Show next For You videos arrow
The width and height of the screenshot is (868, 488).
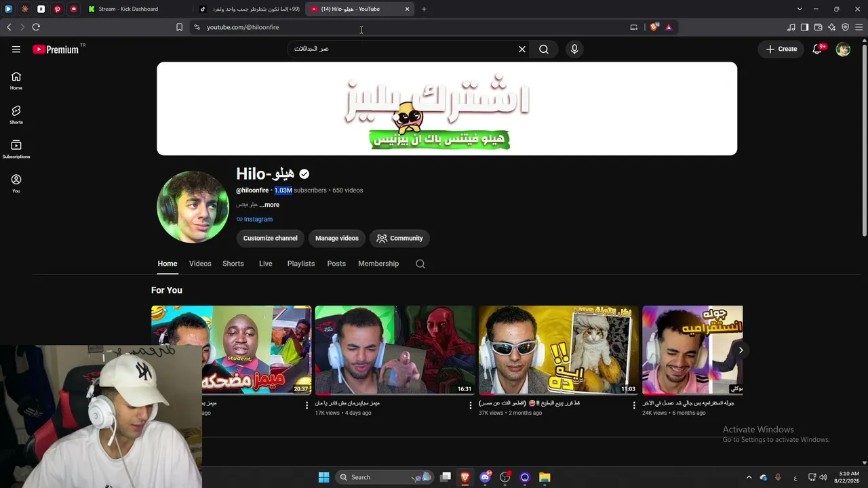pos(741,350)
